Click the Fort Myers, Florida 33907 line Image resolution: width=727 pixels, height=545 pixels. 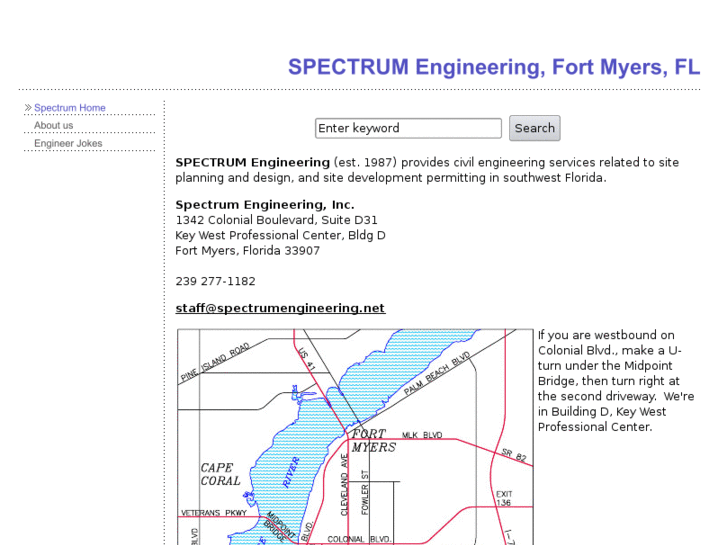248,250
